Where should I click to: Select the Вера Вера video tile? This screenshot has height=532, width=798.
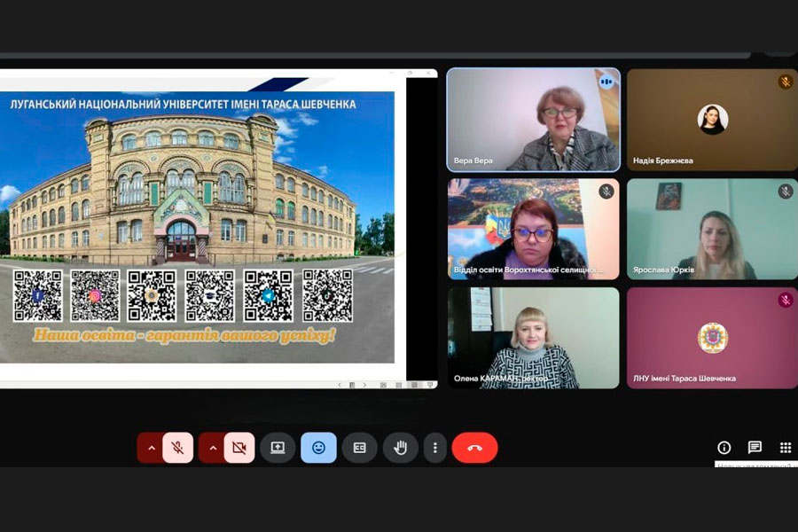pos(534,120)
